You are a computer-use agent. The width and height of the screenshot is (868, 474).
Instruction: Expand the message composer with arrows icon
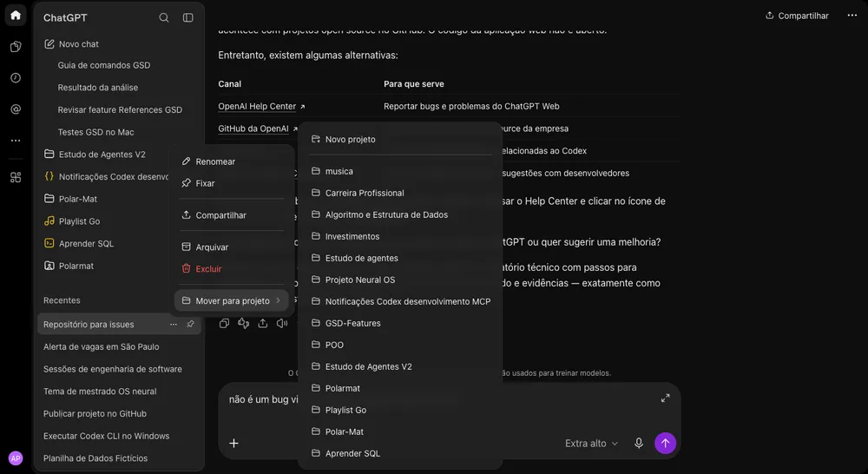click(x=666, y=398)
